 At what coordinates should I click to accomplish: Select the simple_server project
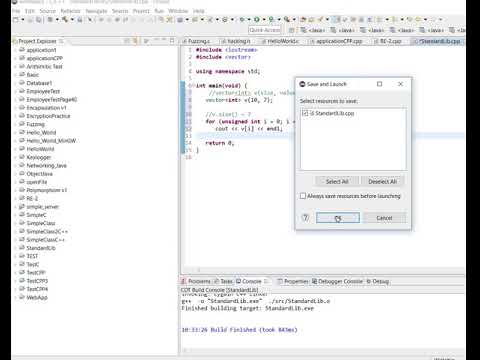coord(42,207)
